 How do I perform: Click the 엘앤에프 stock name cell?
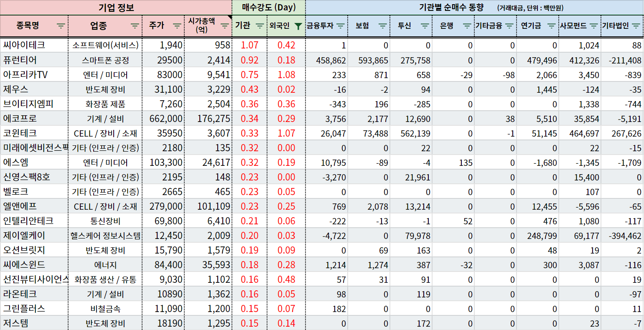[34, 206]
